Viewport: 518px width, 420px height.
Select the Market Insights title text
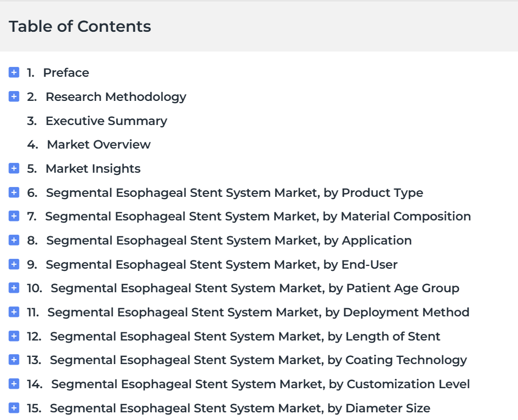(x=93, y=168)
